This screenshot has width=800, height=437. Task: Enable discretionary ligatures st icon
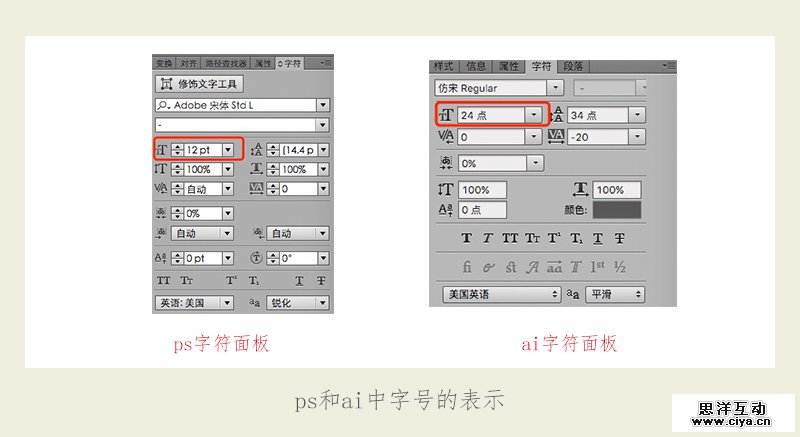pos(511,267)
